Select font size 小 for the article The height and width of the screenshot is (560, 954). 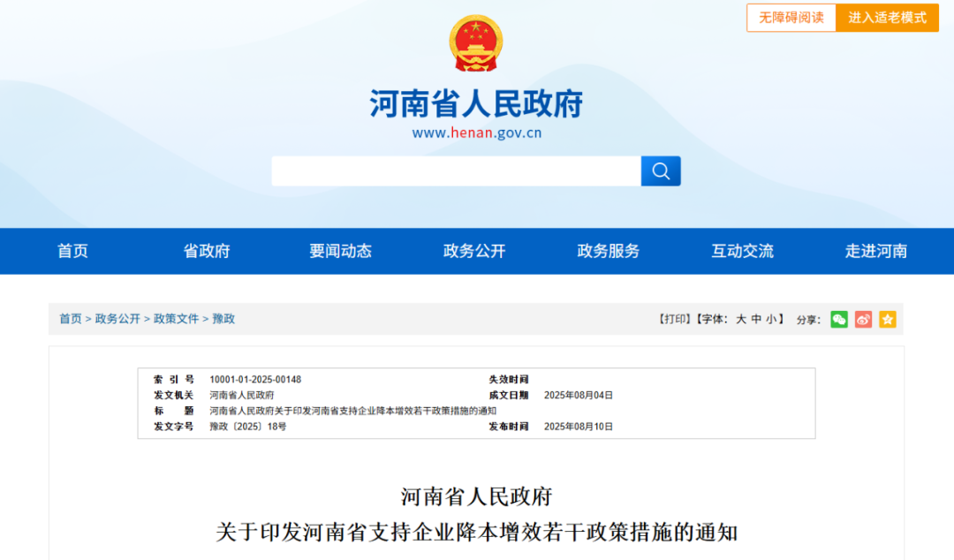point(770,320)
